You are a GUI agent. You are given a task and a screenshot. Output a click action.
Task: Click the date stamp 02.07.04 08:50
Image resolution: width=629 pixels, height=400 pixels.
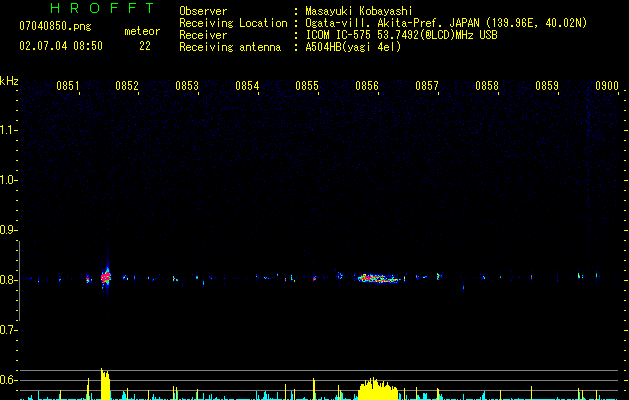click(x=61, y=46)
